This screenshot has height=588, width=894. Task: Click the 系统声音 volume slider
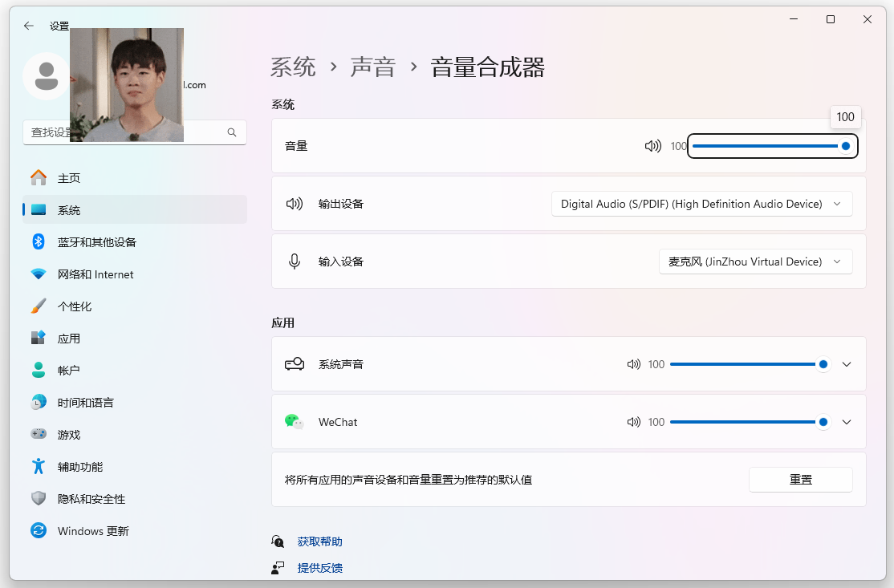[x=750, y=364]
